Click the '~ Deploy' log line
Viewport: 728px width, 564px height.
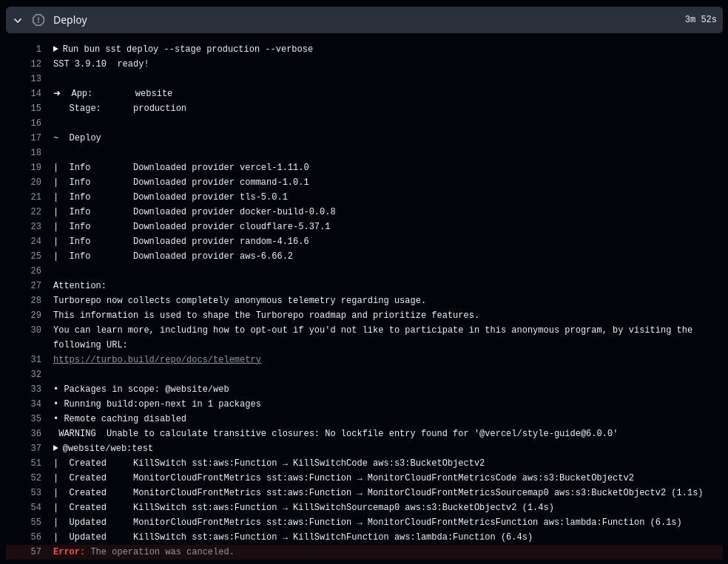coord(77,137)
